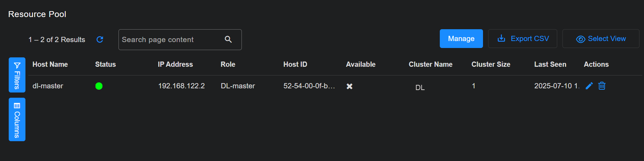Sort by the IP Address column header
Image resolution: width=644 pixels, height=161 pixels.
tap(175, 64)
